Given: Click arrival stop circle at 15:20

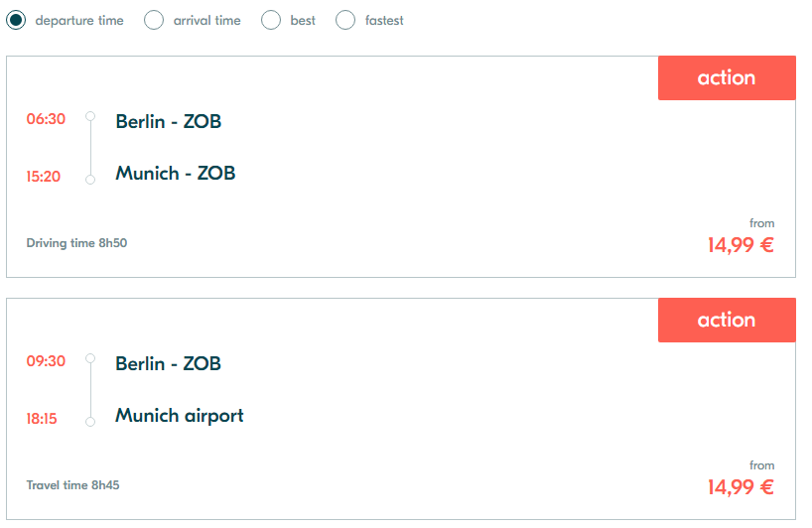Looking at the screenshot, I should 90,180.
